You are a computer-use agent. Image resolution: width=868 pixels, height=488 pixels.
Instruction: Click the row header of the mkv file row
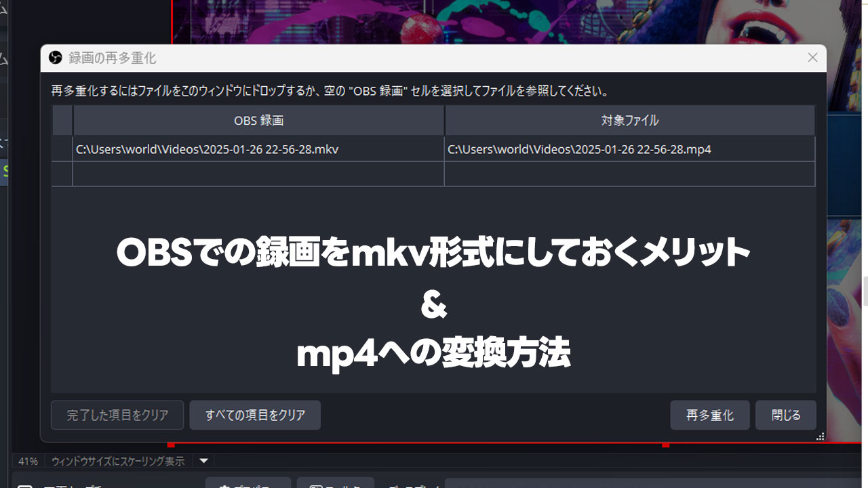tap(62, 149)
